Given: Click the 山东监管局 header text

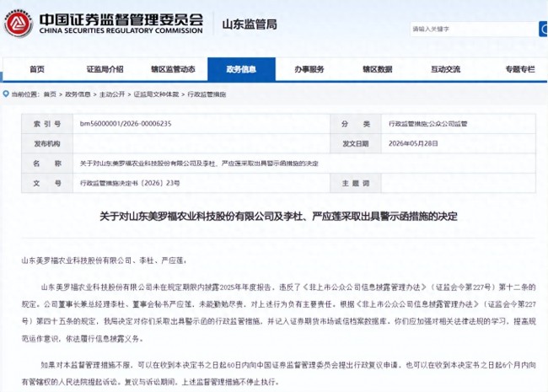Looking at the screenshot, I should coord(250,24).
